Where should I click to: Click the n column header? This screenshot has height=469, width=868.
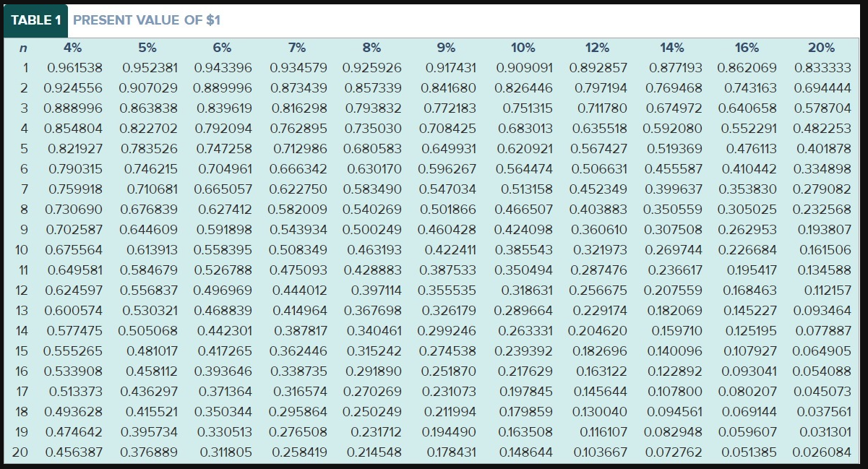click(22, 48)
